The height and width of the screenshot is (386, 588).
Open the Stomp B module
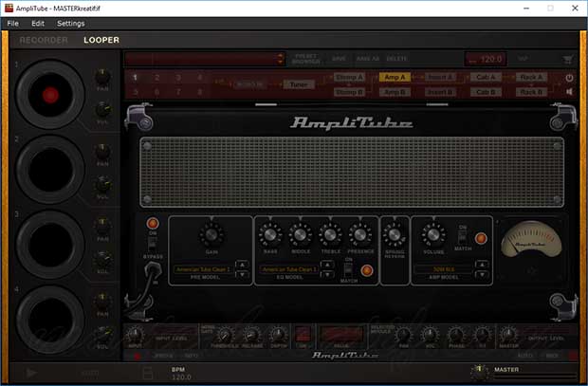click(x=349, y=92)
